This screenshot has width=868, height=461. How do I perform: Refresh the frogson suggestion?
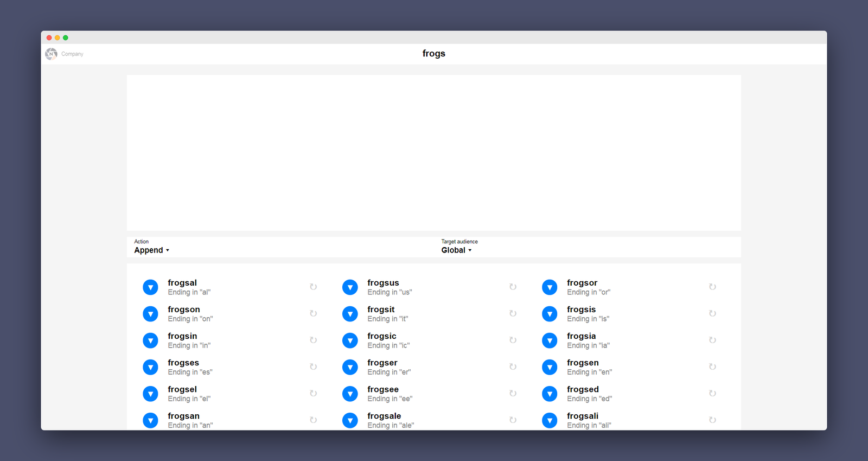pyautogui.click(x=313, y=313)
